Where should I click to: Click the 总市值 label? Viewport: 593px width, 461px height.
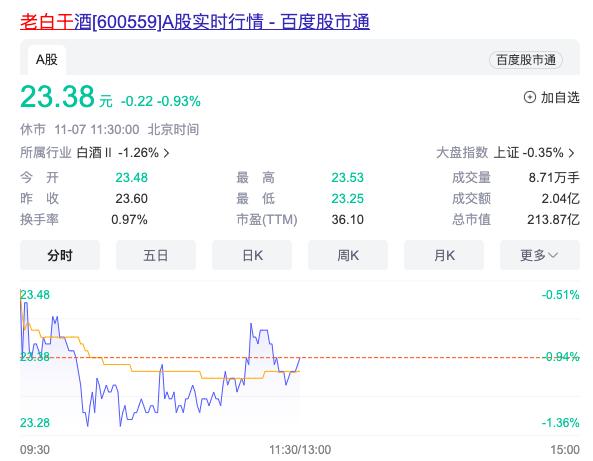click(471, 220)
